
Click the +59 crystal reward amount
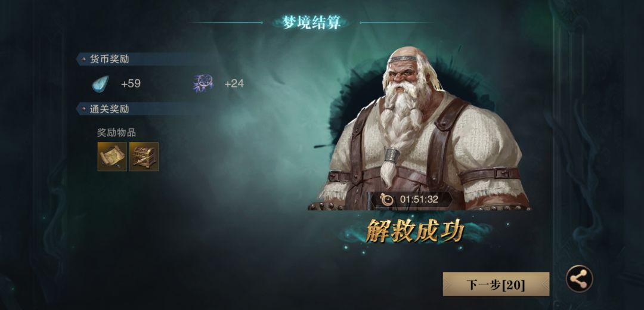pos(131,84)
